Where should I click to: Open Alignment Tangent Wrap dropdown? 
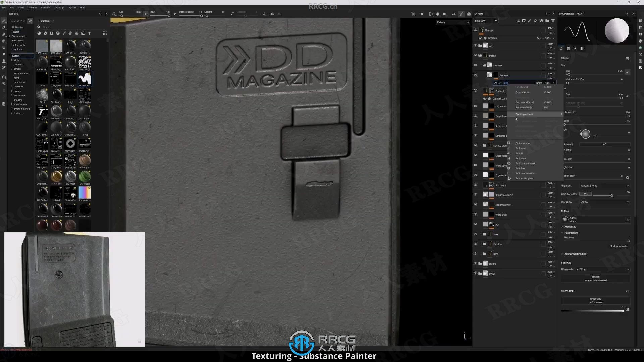(605, 186)
